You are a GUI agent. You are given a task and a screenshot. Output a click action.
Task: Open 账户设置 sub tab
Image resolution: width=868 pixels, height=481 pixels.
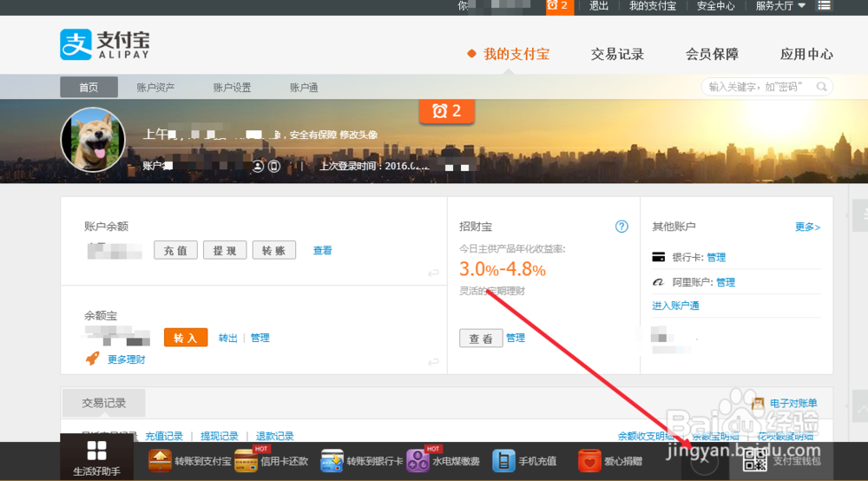(x=232, y=88)
